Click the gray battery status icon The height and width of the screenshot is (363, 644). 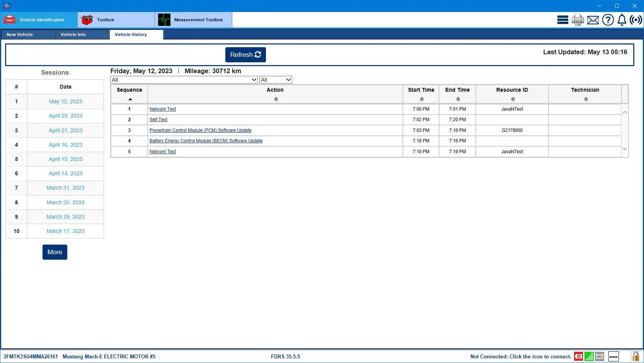pos(600,356)
